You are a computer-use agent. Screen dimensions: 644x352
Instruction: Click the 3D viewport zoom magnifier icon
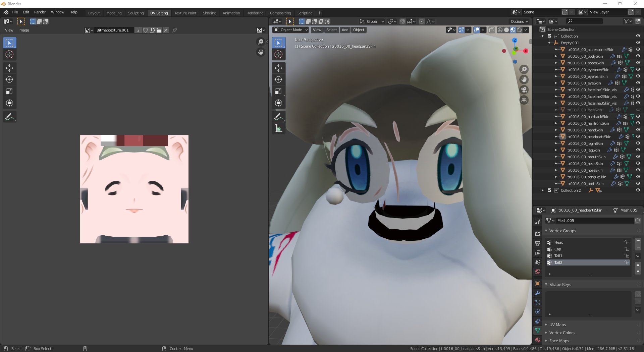[x=524, y=69]
